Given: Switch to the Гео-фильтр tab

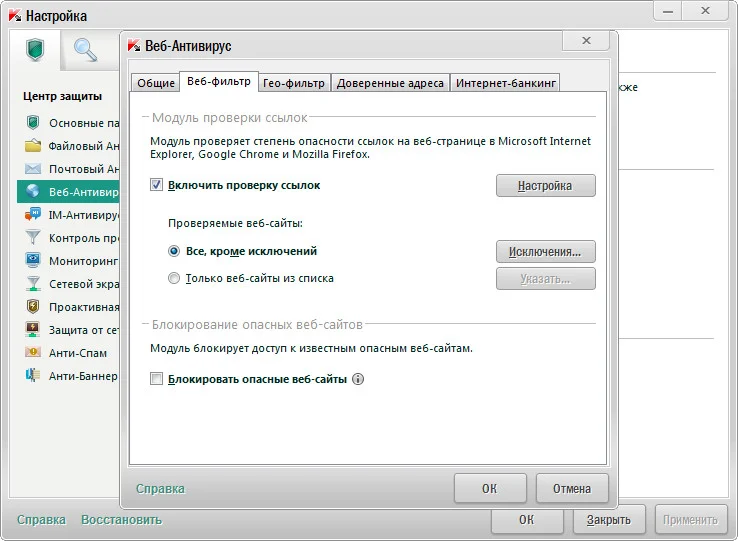Looking at the screenshot, I should pyautogui.click(x=294, y=83).
